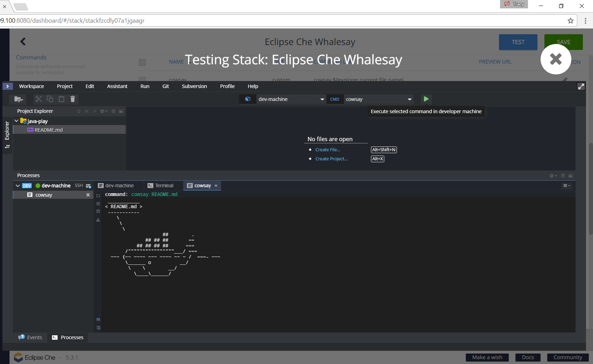Open the Project menu
The width and height of the screenshot is (593, 364).
point(65,86)
